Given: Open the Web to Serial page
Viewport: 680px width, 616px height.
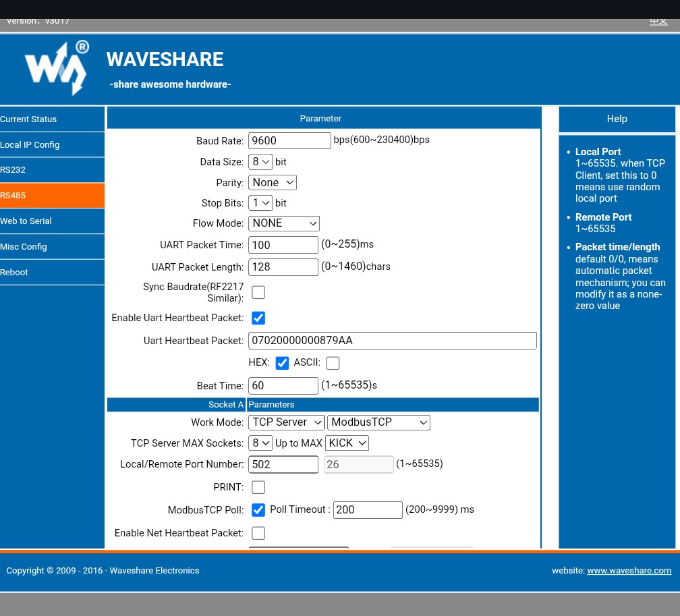Looking at the screenshot, I should (26, 221).
